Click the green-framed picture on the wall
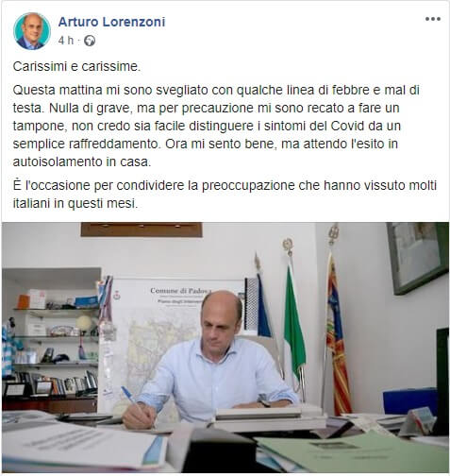 tap(417, 256)
